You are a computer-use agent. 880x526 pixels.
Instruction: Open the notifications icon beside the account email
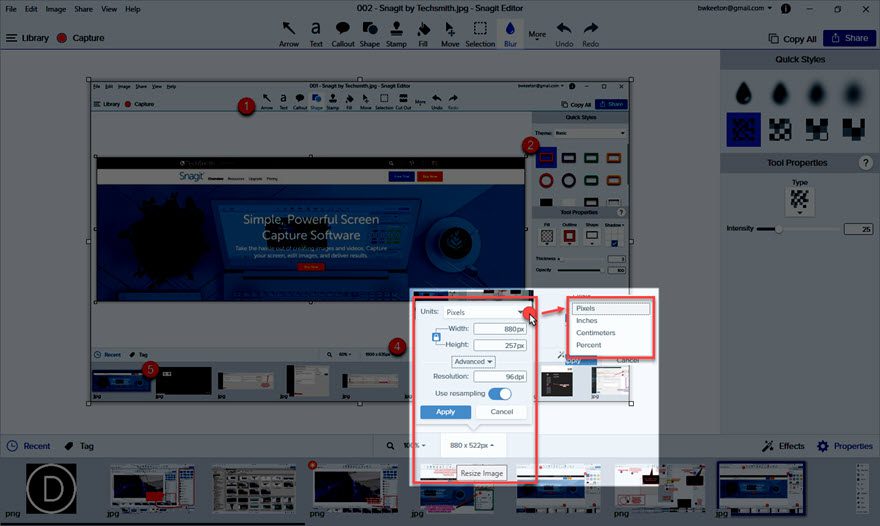(x=786, y=8)
